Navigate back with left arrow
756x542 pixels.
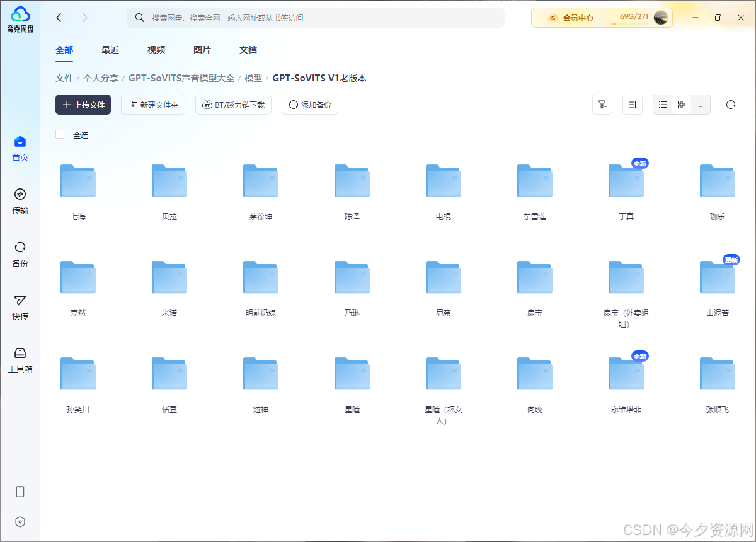pyautogui.click(x=59, y=18)
